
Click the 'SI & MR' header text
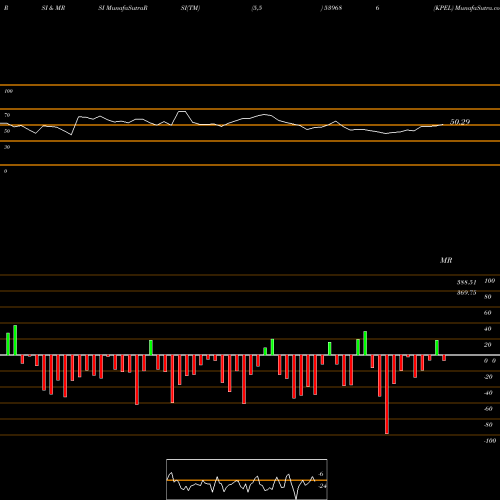point(53,8)
